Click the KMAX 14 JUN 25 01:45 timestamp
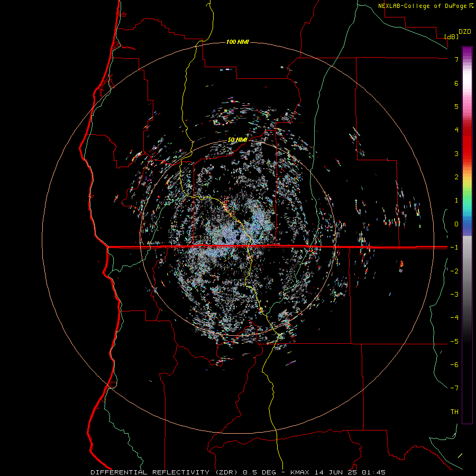Image resolution: width=476 pixels, height=476 pixels. (338, 472)
